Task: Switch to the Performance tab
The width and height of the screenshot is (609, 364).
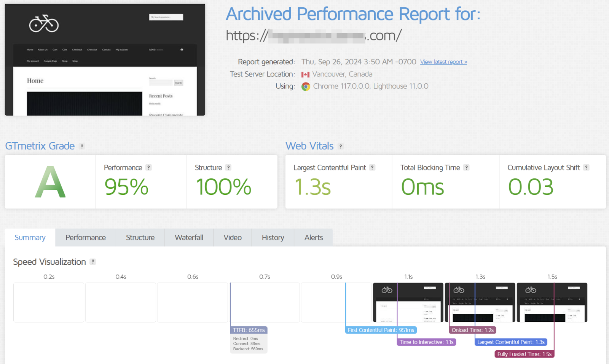Action: pyautogui.click(x=86, y=237)
